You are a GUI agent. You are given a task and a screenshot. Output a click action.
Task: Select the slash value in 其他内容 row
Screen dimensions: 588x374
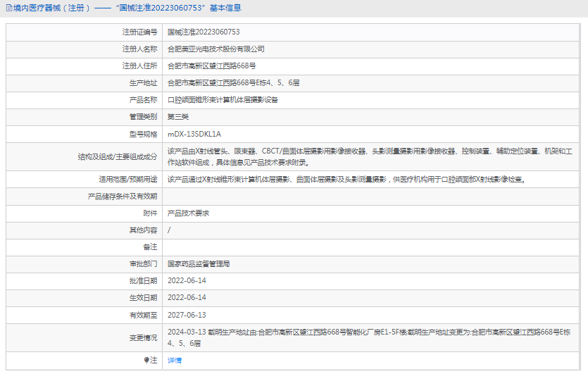click(x=169, y=230)
